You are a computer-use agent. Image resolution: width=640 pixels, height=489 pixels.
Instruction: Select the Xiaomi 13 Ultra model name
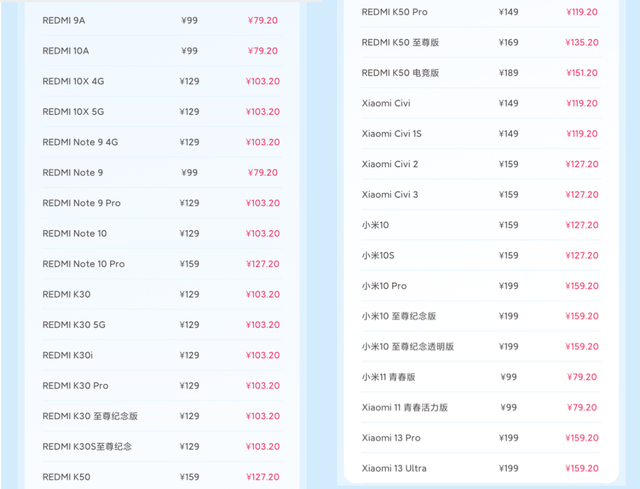point(394,468)
